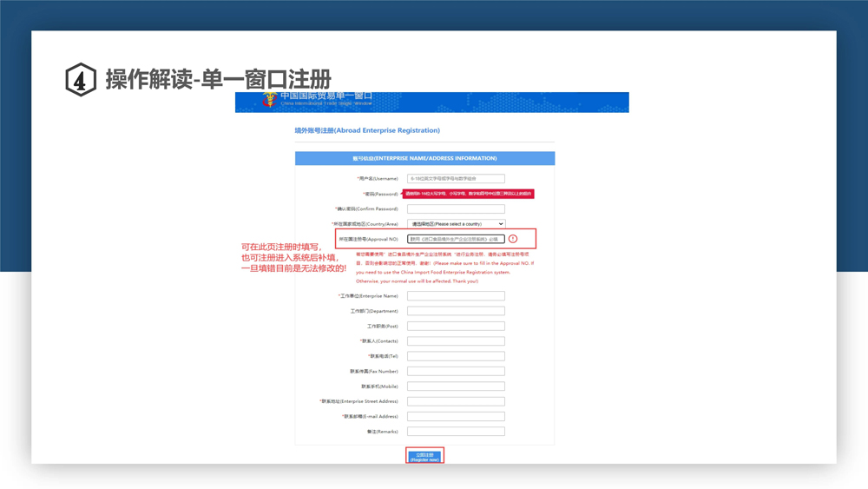Screen dimensions: 868x489
Task: Select the Tel input field
Action: point(456,356)
